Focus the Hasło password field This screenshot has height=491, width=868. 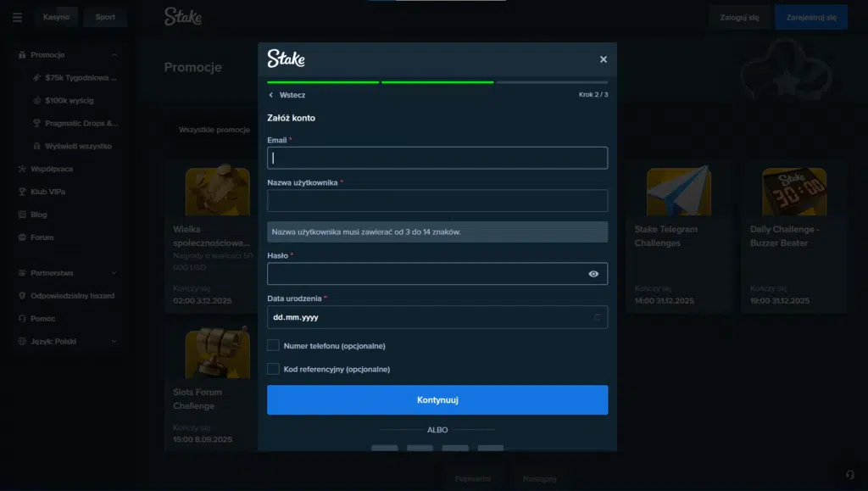point(437,273)
